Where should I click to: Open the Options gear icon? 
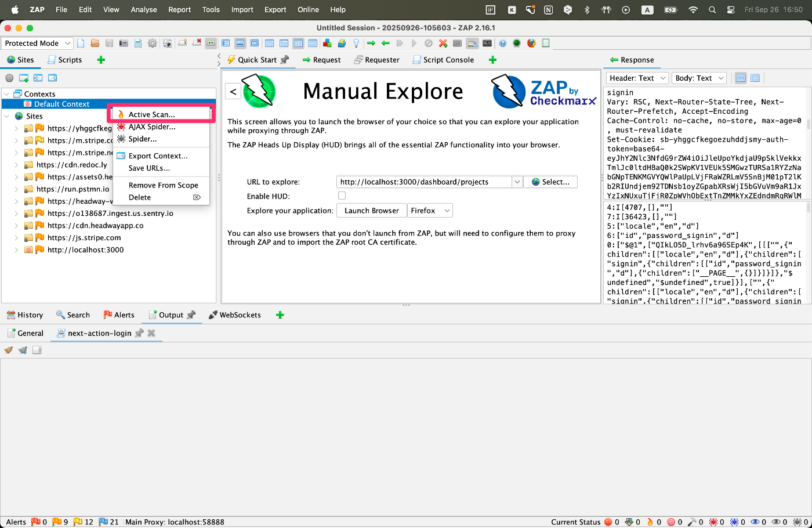tap(153, 43)
